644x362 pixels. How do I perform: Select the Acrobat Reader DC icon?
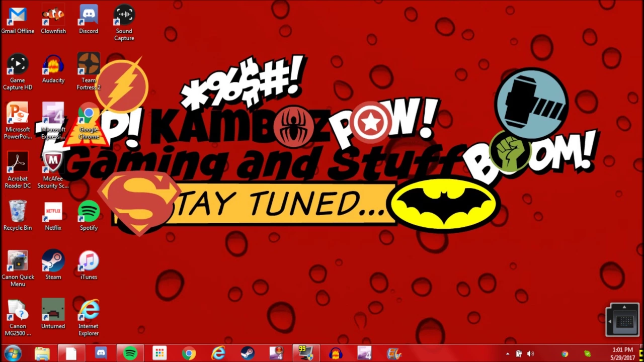18,170
